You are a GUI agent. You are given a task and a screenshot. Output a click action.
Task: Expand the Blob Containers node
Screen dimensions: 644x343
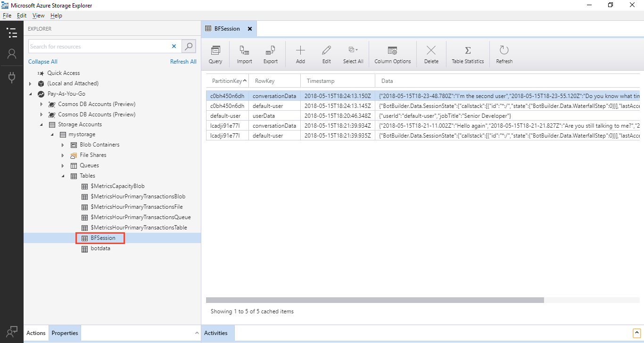point(62,145)
